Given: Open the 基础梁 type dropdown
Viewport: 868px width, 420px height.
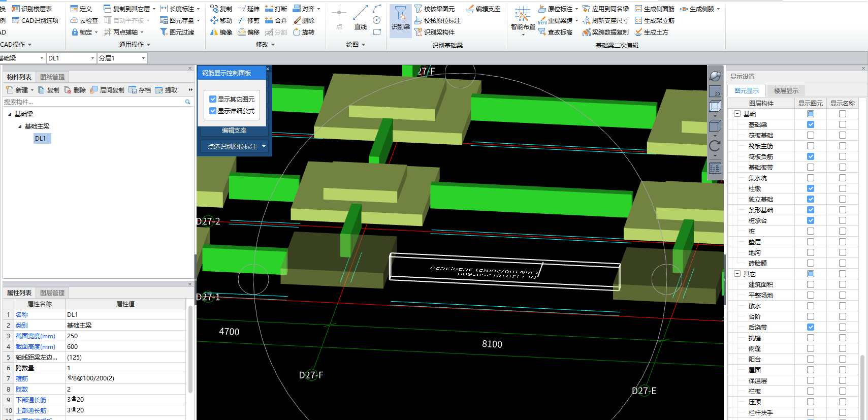Looking at the screenshot, I should click(42, 58).
